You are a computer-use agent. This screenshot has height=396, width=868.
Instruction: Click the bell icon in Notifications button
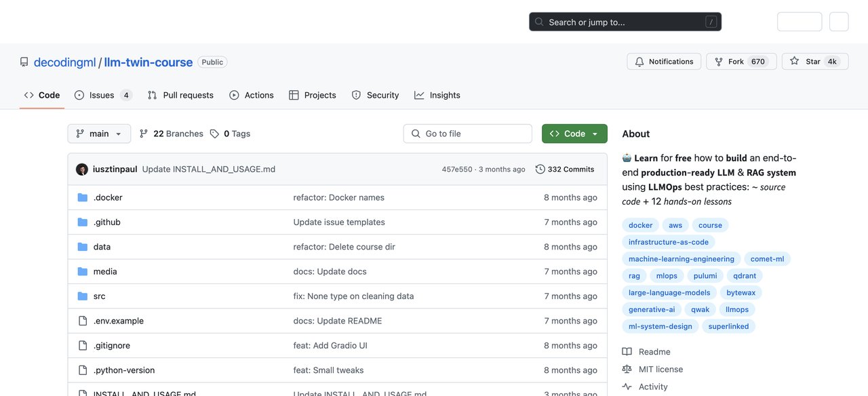(639, 62)
